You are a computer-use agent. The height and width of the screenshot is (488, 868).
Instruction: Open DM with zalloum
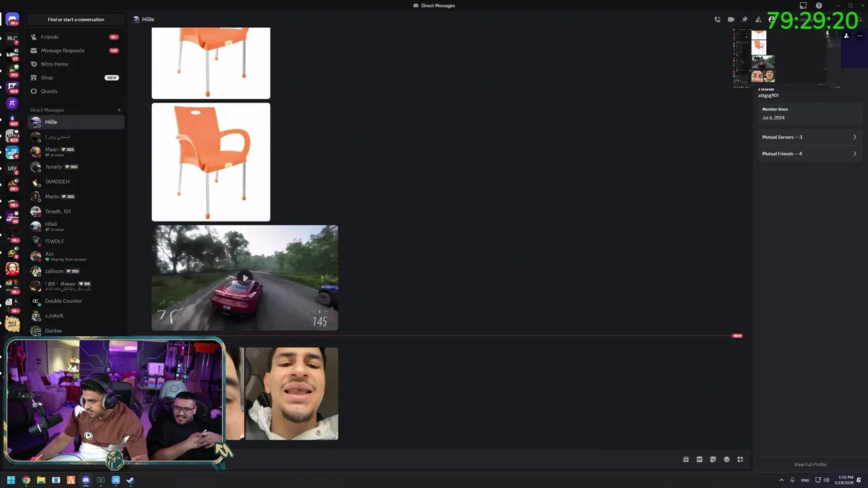pyautogui.click(x=76, y=271)
